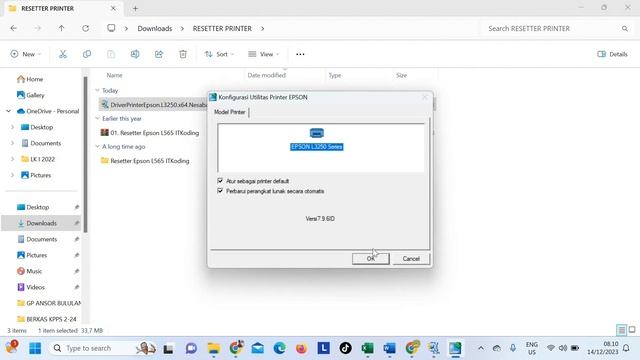Open the Sort dropdown

coord(219,54)
